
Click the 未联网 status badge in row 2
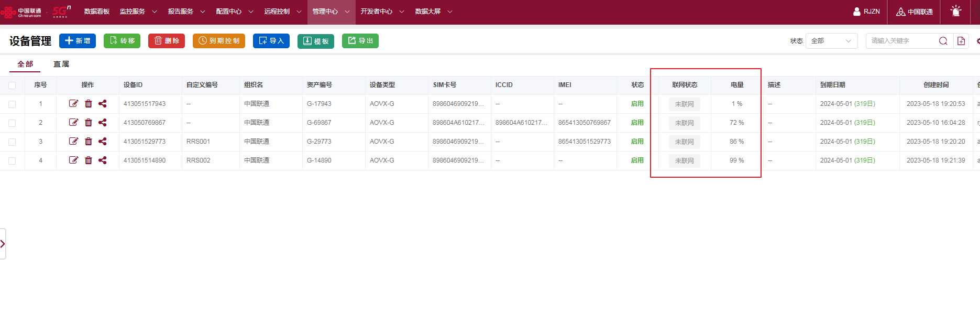(684, 123)
